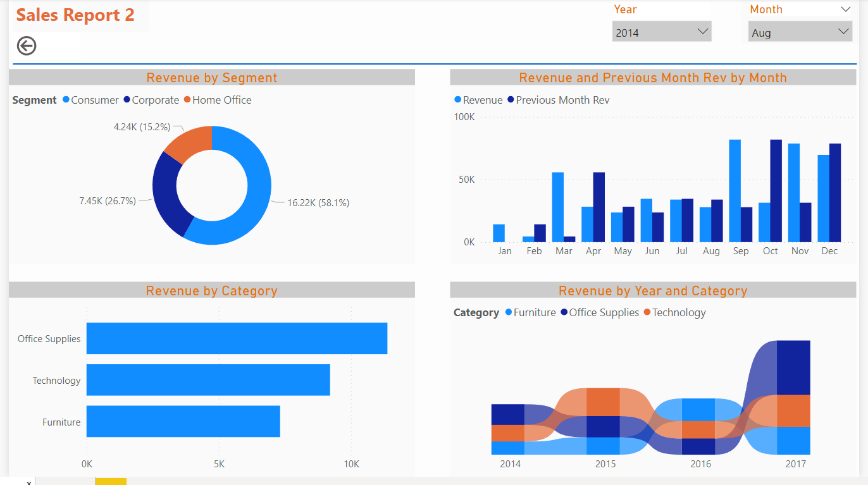This screenshot has width=868, height=485.
Task: Click the Revenue by Segment header
Action: pos(212,78)
